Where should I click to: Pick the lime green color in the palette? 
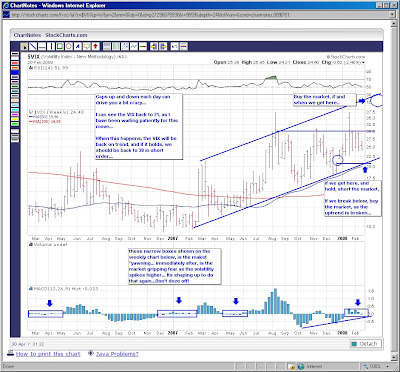coord(15,124)
